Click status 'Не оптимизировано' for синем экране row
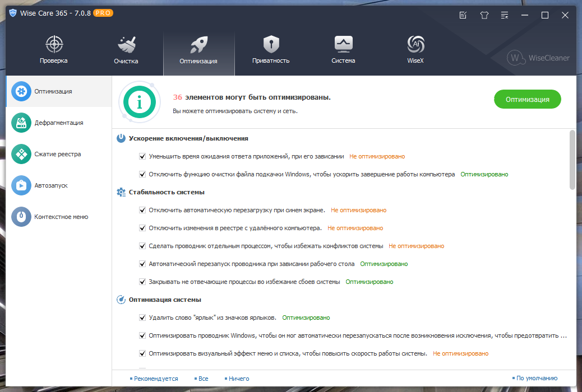This screenshot has height=392, width=582. [x=358, y=210]
